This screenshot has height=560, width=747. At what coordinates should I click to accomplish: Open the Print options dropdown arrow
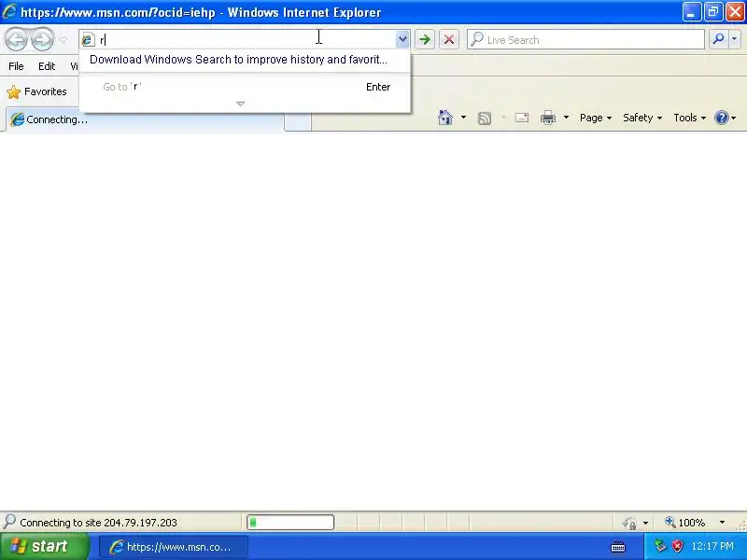click(566, 118)
